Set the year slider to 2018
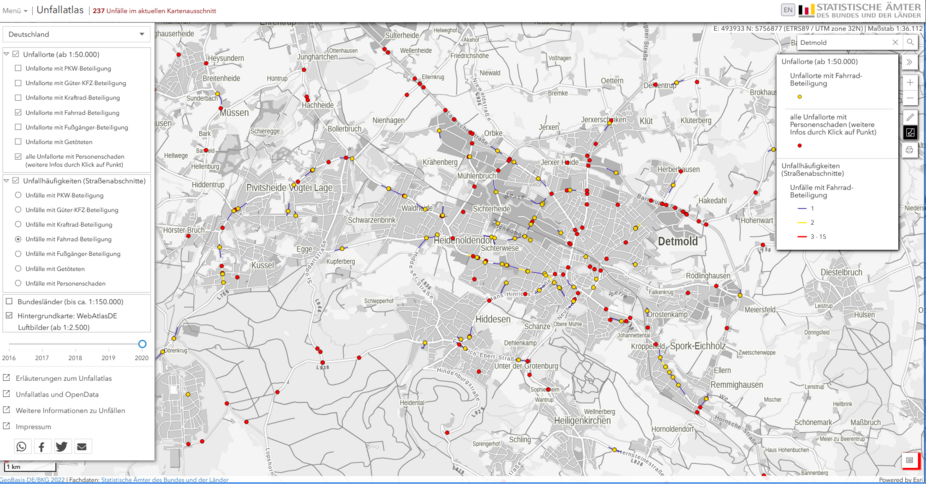926x484 pixels. click(x=75, y=344)
